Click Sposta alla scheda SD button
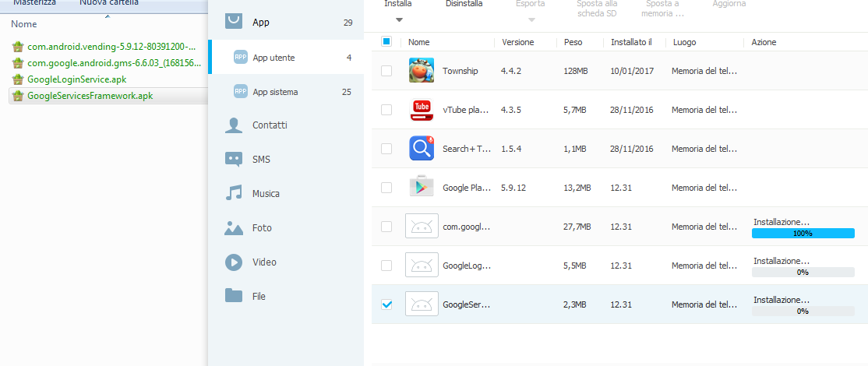The width and height of the screenshot is (868, 366). [x=597, y=9]
